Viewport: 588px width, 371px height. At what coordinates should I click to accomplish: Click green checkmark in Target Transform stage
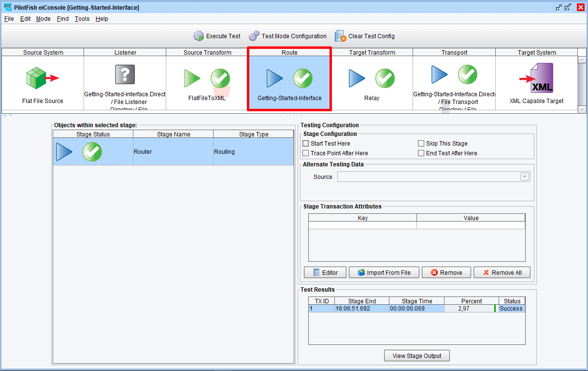pos(385,78)
